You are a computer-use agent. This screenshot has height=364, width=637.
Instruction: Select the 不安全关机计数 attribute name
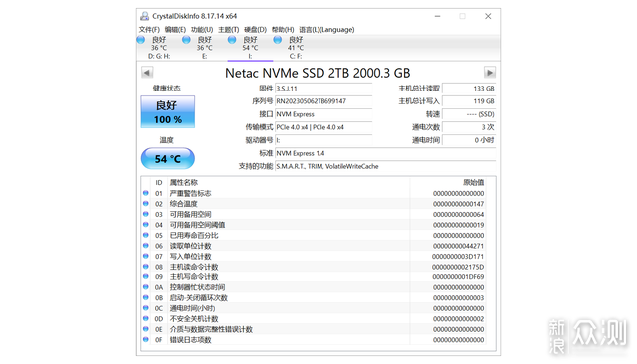pos(194,319)
